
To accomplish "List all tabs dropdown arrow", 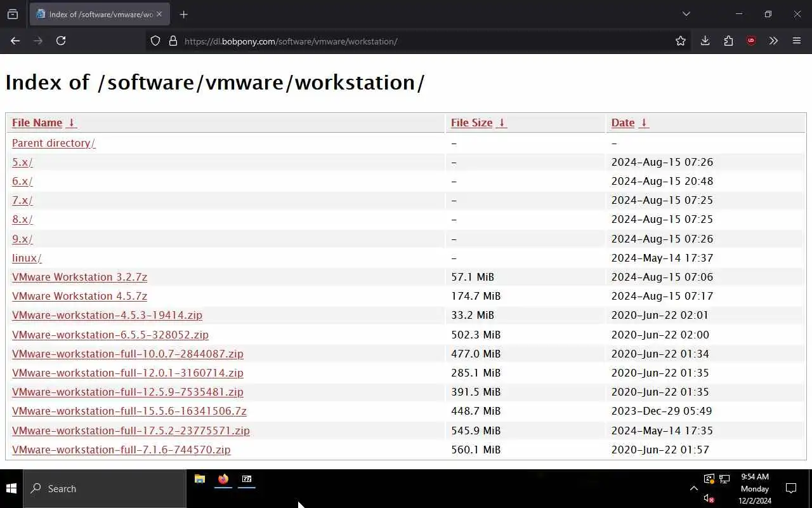I will (x=686, y=14).
